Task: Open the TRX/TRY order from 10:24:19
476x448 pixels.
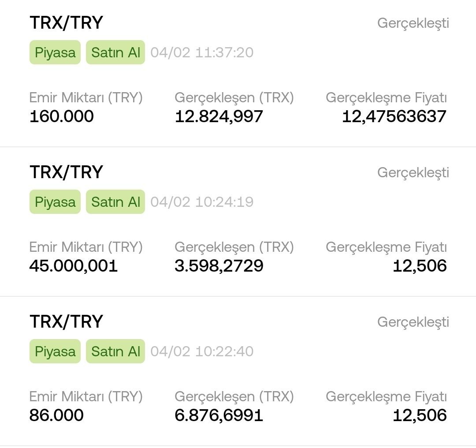Action: click(238, 221)
